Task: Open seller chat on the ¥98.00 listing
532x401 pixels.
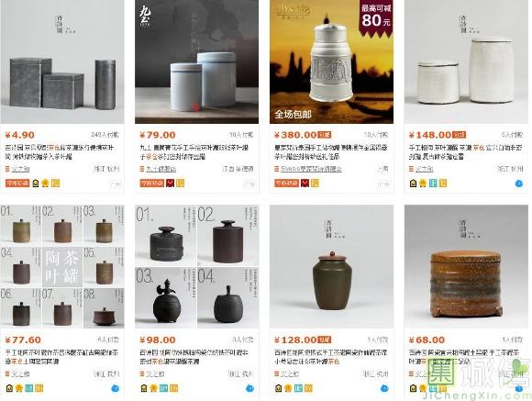Action: tap(249, 388)
